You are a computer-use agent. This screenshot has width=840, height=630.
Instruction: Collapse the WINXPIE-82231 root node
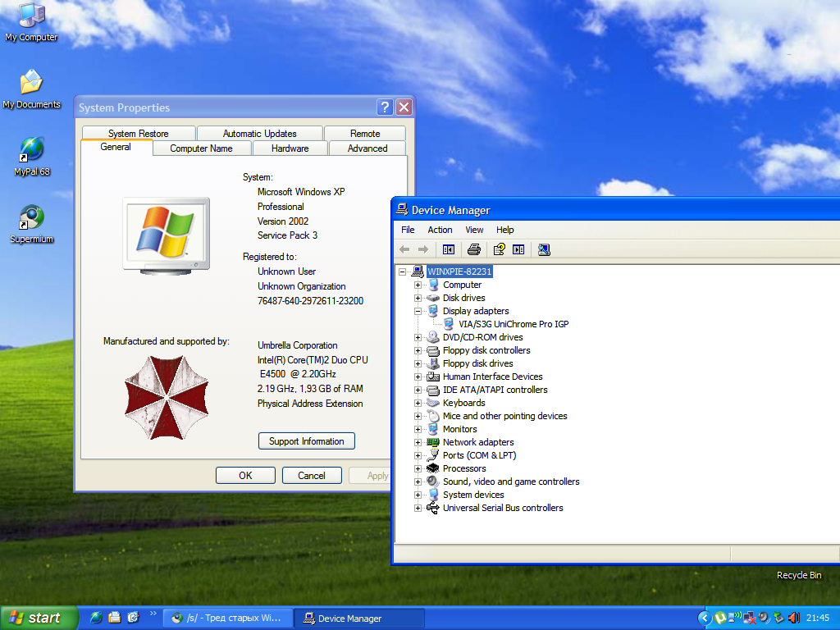click(402, 272)
